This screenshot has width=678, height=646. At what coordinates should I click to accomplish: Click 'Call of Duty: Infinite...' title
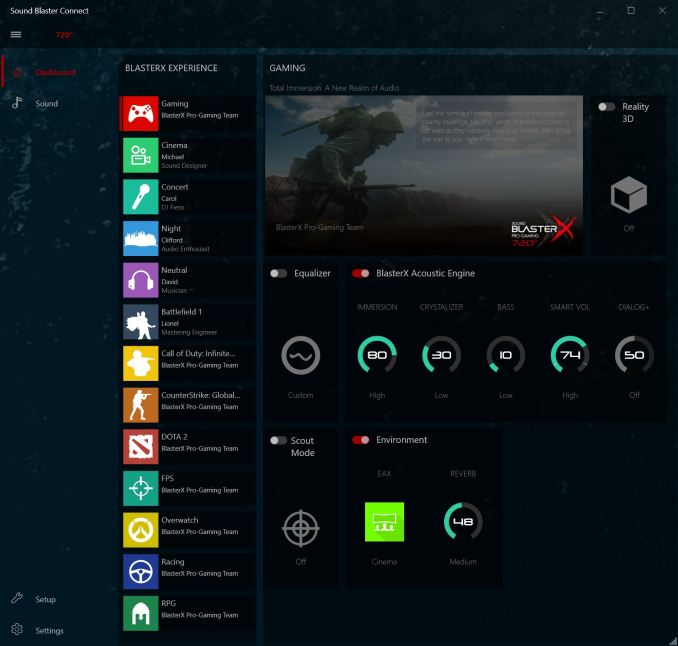(x=198, y=353)
